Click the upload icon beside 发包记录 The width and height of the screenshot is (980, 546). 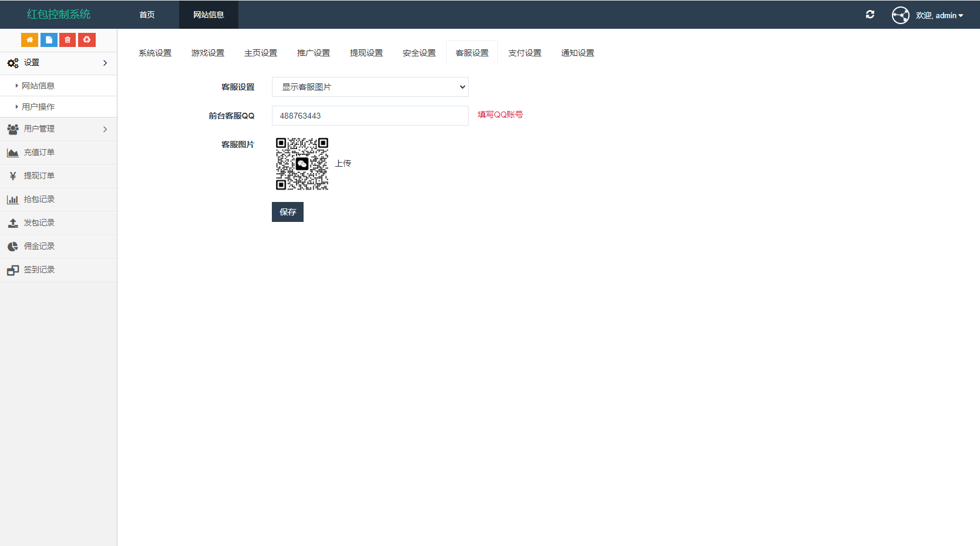[x=12, y=223]
